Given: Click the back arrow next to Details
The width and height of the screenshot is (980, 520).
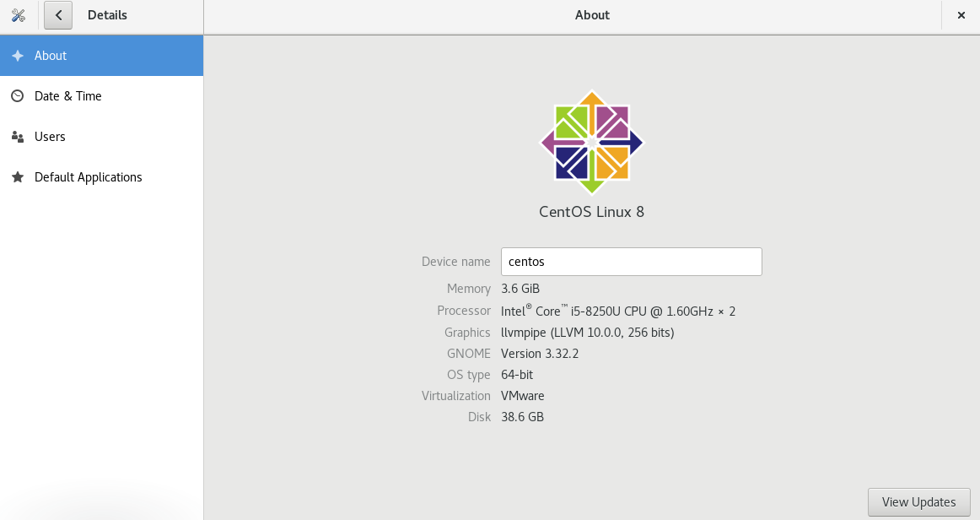Looking at the screenshot, I should pos(57,15).
